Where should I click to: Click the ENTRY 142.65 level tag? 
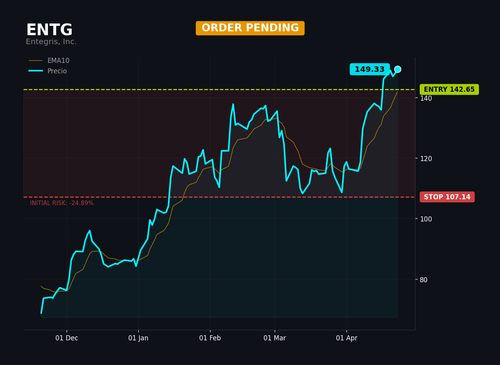pyautogui.click(x=449, y=89)
